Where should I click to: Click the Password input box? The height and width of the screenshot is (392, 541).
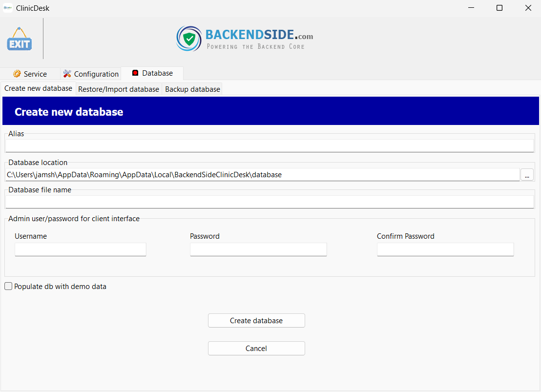coord(258,249)
